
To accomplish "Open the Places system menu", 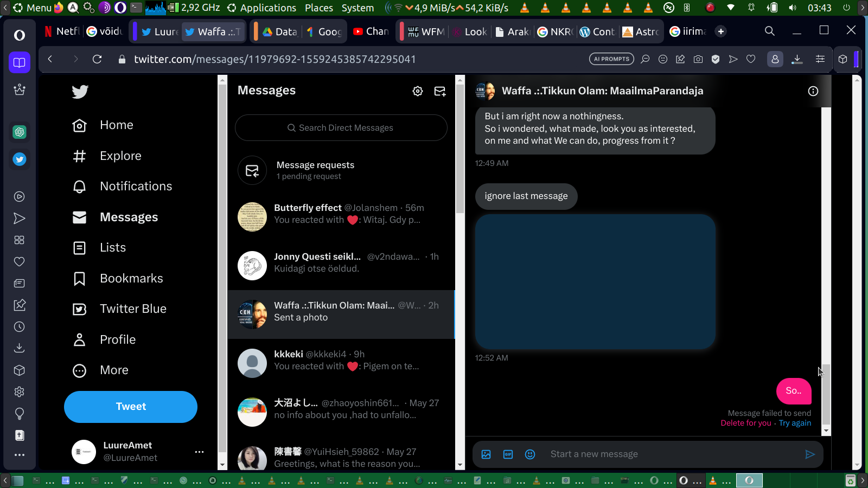I will (319, 8).
